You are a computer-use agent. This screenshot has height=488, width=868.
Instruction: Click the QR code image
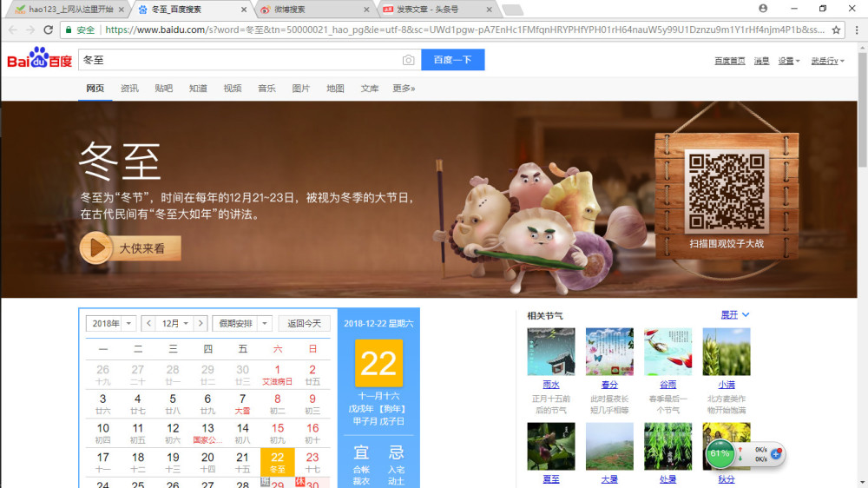pos(727,192)
